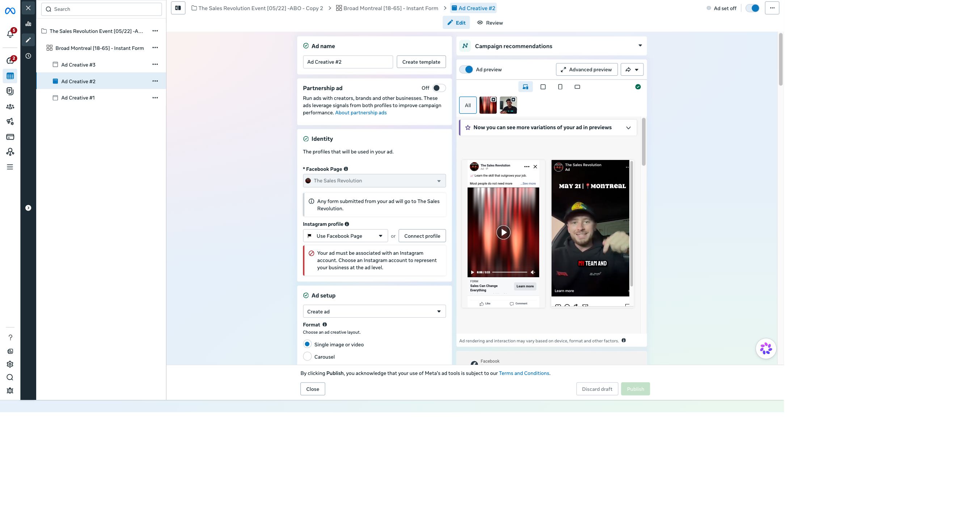Open the Create ad setup dropdown
The image size is (980, 515).
[x=374, y=311]
